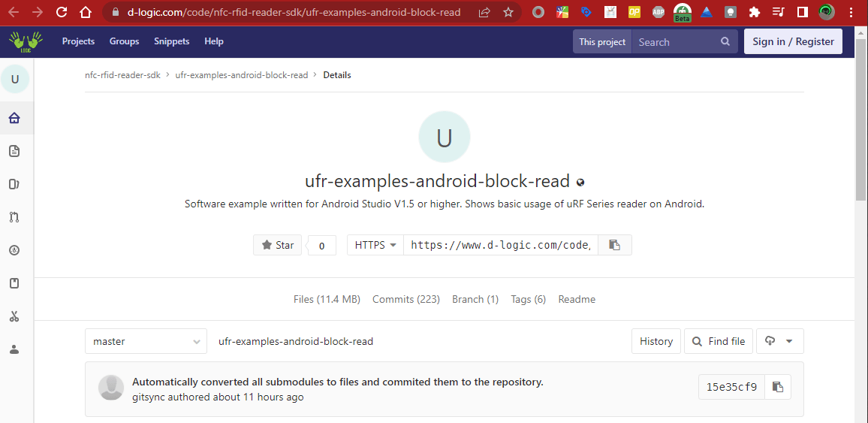Open the Help menu item
The width and height of the screenshot is (868, 423).
[x=214, y=41]
